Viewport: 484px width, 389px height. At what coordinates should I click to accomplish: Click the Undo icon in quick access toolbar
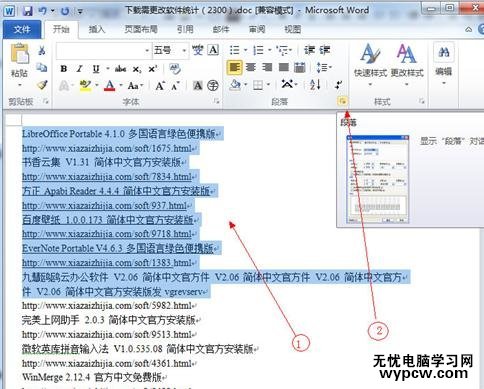[x=43, y=11]
